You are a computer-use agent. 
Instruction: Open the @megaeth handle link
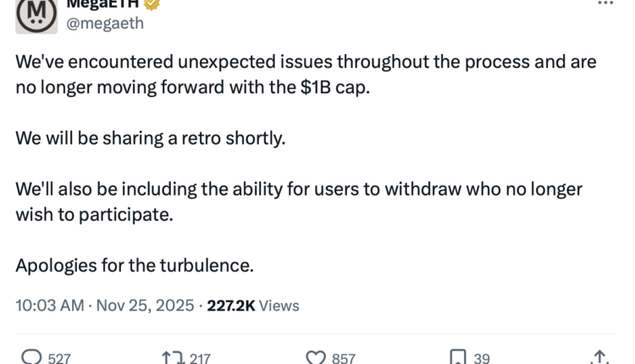coord(105,24)
